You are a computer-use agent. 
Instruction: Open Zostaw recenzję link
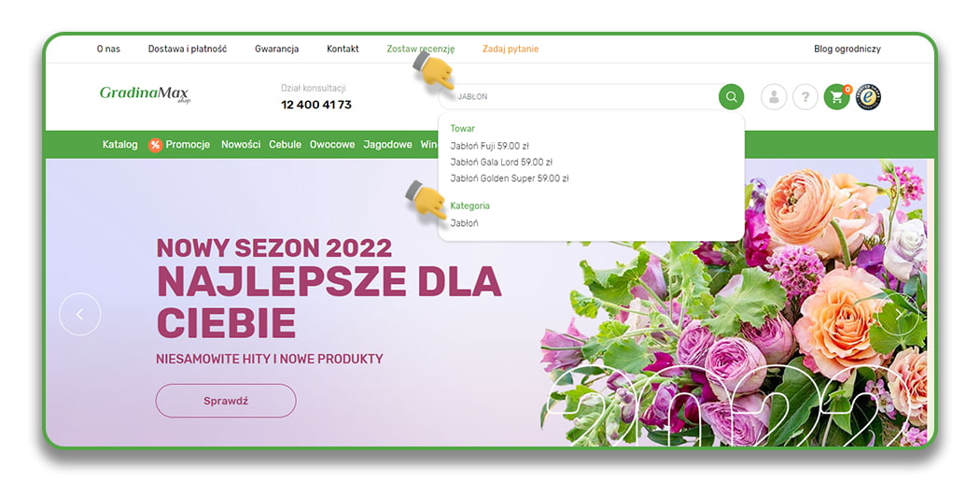pyautogui.click(x=421, y=49)
